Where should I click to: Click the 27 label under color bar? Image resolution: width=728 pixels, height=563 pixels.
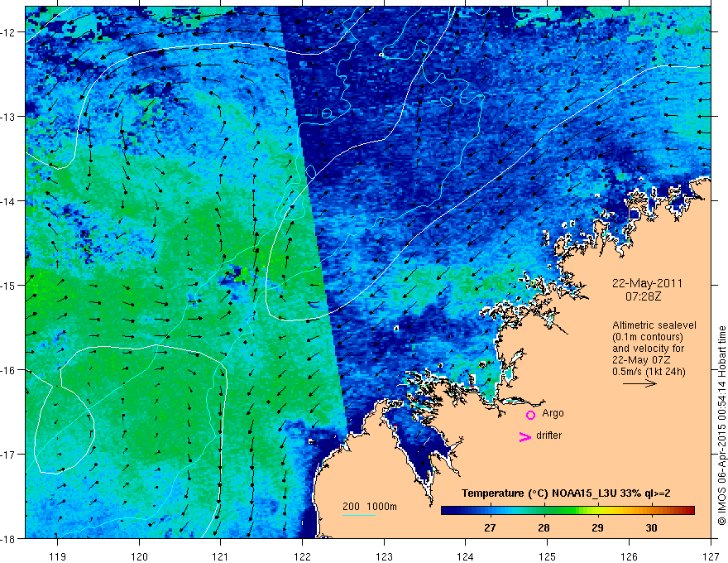[x=490, y=527]
